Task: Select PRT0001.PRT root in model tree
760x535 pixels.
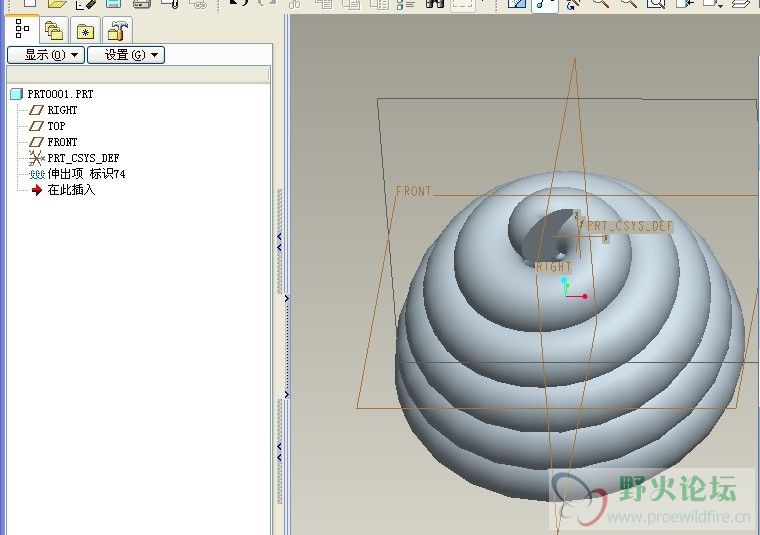Action: click(60, 94)
